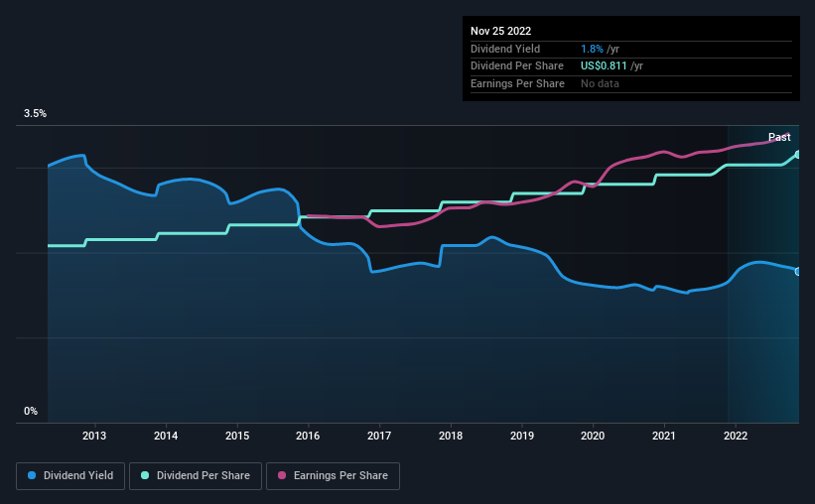Click the 2016 x-axis label
This screenshot has width=815, height=504.
click(x=308, y=436)
